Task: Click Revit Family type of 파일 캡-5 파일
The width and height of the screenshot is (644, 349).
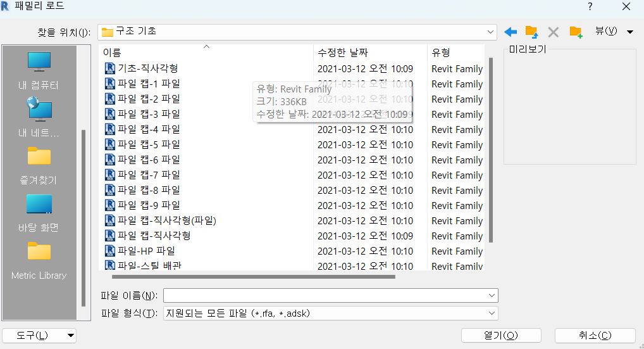Action: point(457,144)
